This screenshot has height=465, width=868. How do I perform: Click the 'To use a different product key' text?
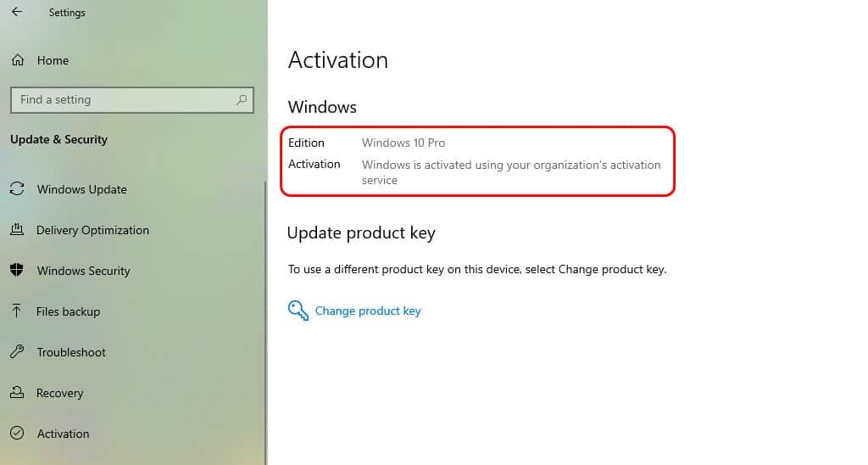point(477,269)
